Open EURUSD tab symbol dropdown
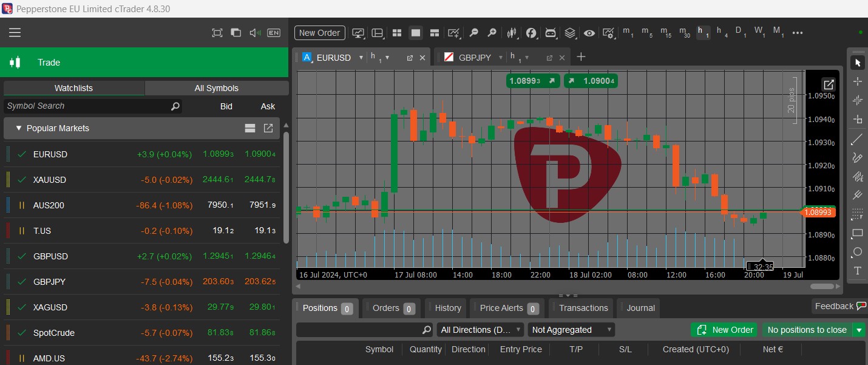 [361, 58]
